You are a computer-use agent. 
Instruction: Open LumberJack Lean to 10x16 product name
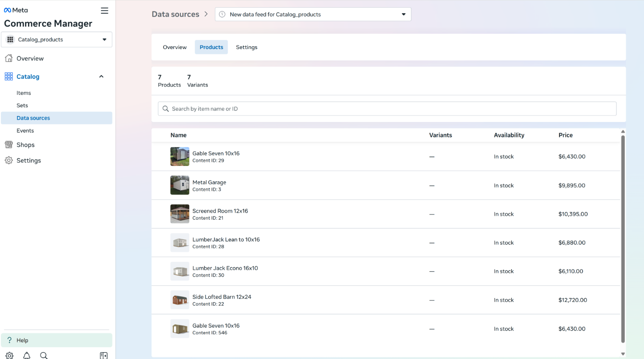pos(226,239)
